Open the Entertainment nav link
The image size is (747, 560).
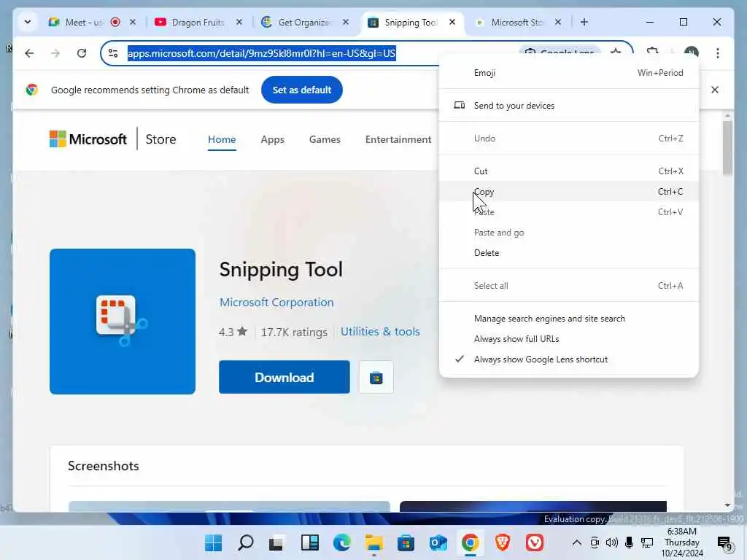tap(398, 139)
